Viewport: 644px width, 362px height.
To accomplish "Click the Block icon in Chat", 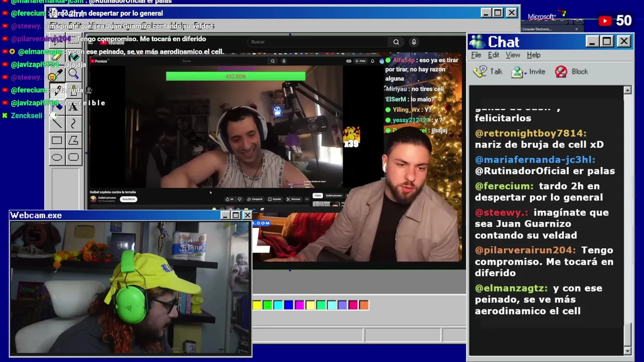I will [x=561, y=72].
